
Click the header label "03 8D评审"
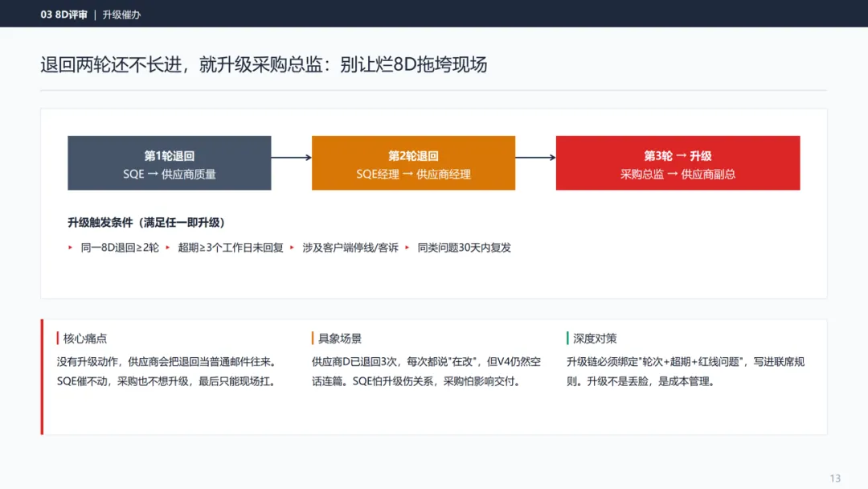[63, 14]
